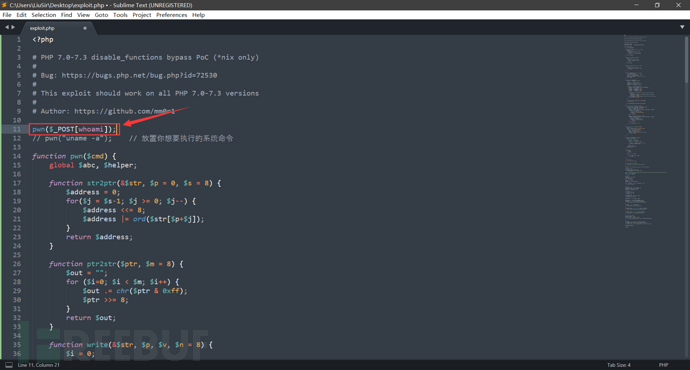Viewport: 690px width, 370px height.
Task: Click the chr($ptr & 0xff) line
Action: pyautogui.click(x=135, y=291)
